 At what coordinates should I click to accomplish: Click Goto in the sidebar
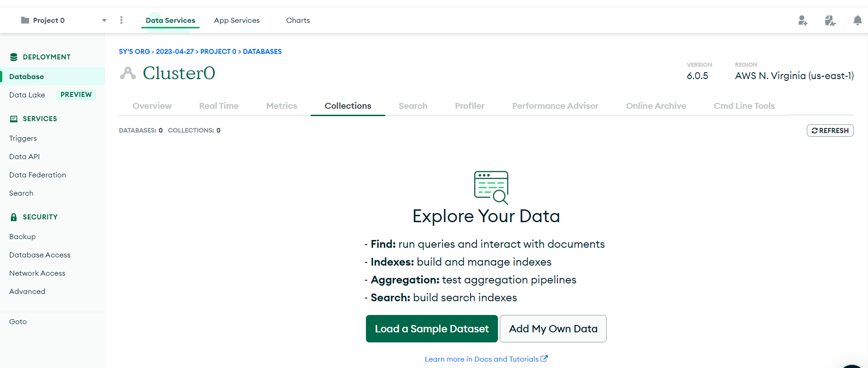click(x=18, y=321)
